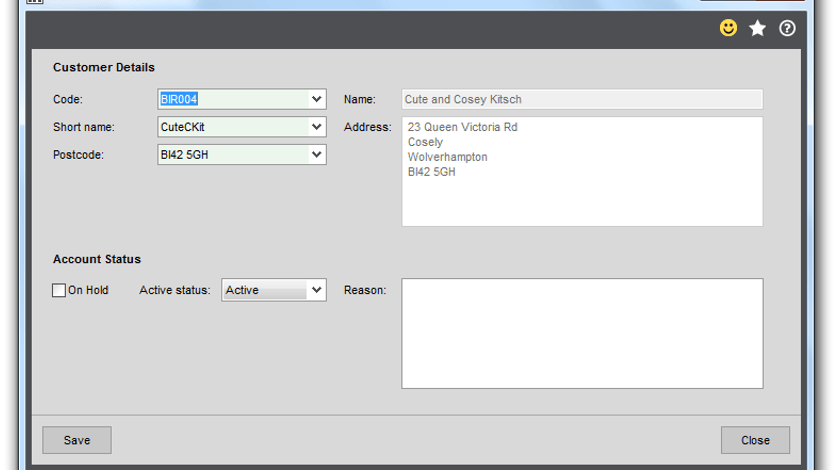Click the Account Status heading

97,259
